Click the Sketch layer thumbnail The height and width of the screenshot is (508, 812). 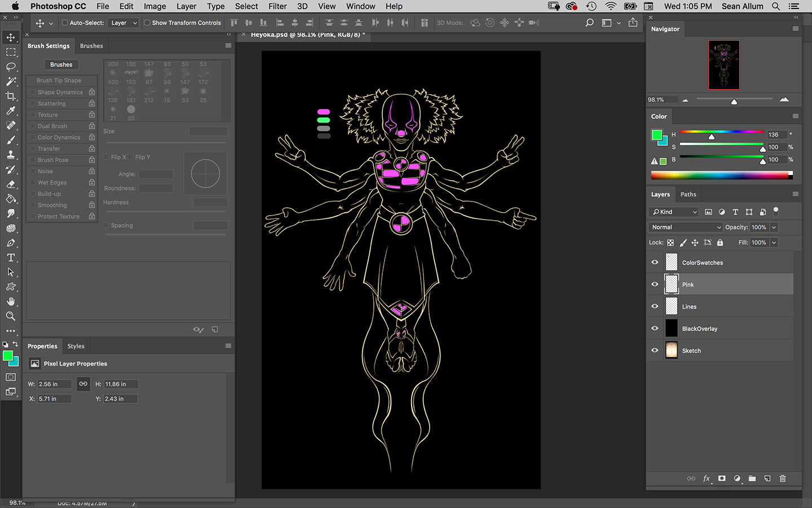(672, 351)
